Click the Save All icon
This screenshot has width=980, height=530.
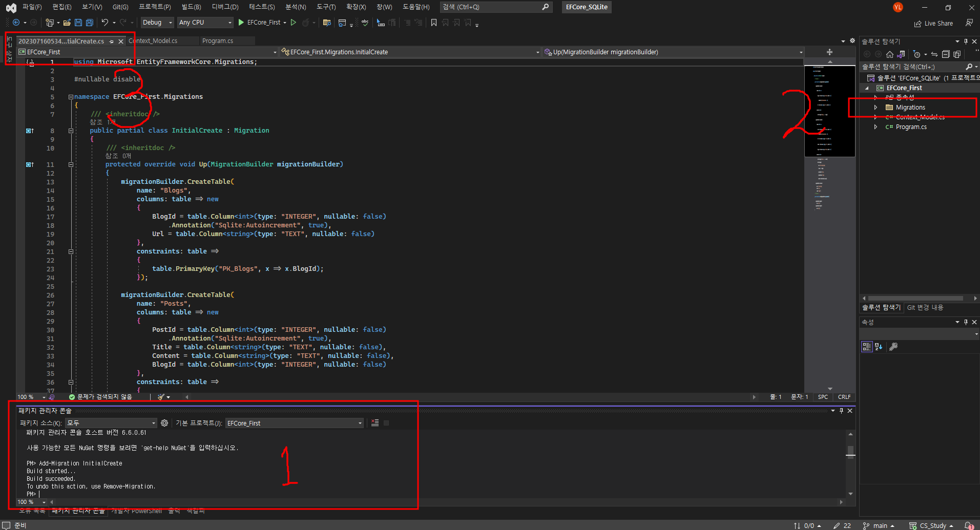pos(90,23)
